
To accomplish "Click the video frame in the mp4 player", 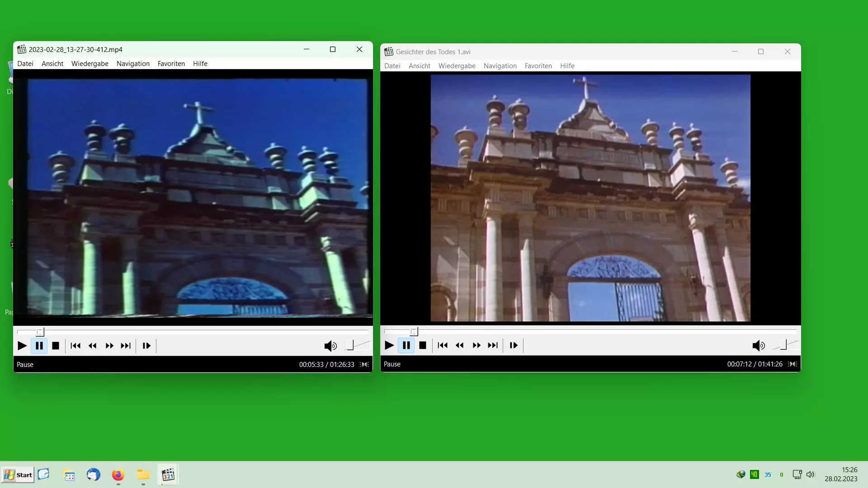I will [x=193, y=197].
